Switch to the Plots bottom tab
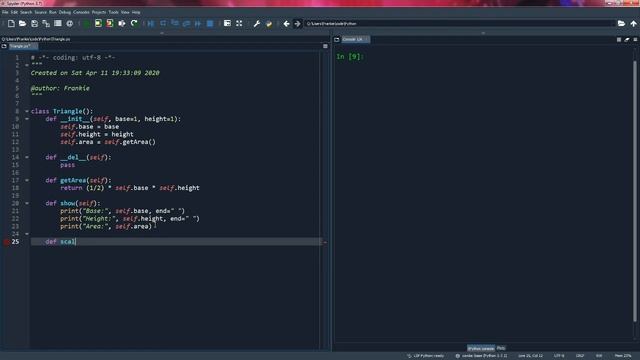640x360 pixels. point(501,348)
